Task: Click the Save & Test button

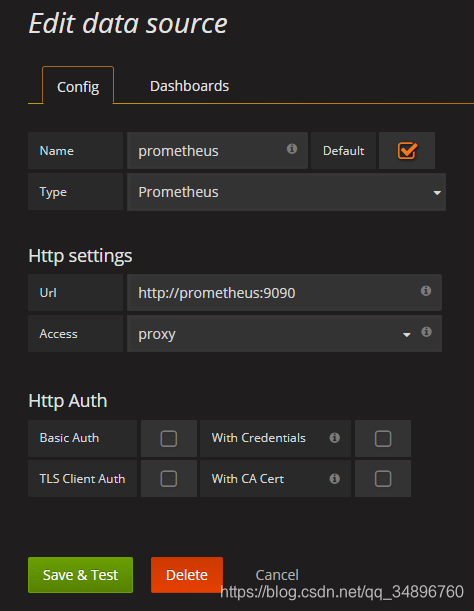Action: click(80, 575)
